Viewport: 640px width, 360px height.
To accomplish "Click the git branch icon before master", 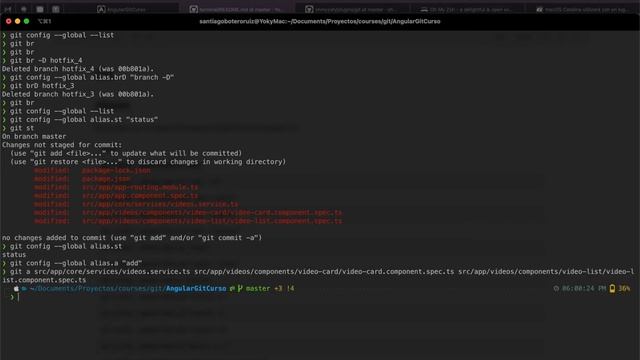I will coord(240,289).
